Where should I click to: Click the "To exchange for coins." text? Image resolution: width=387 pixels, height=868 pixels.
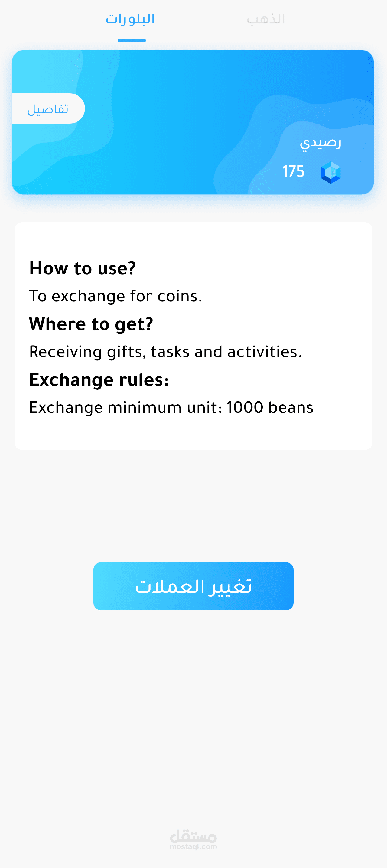pyautogui.click(x=115, y=296)
